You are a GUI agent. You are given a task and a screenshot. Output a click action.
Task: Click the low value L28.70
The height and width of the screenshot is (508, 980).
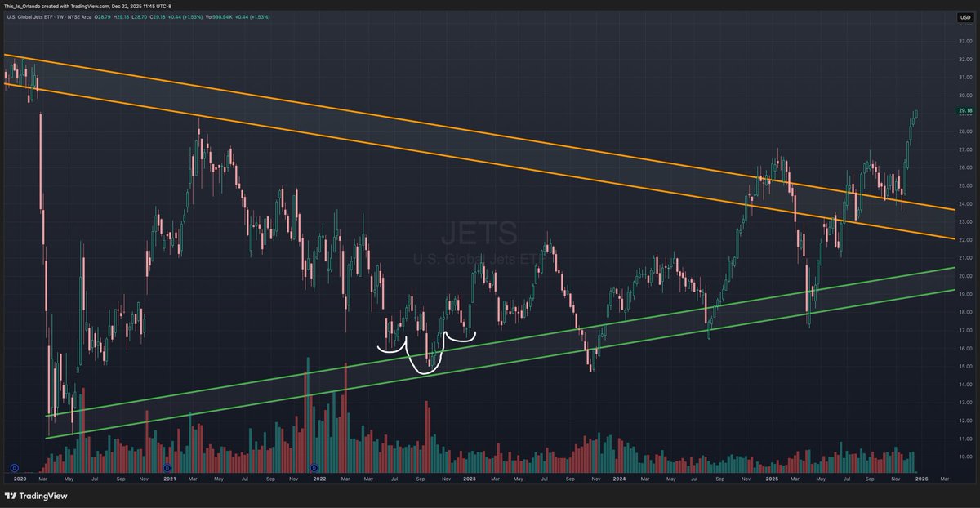click(x=139, y=17)
